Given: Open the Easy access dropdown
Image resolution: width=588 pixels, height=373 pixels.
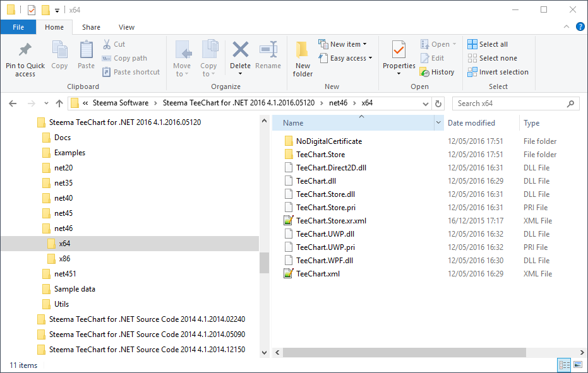Looking at the screenshot, I should [345, 58].
